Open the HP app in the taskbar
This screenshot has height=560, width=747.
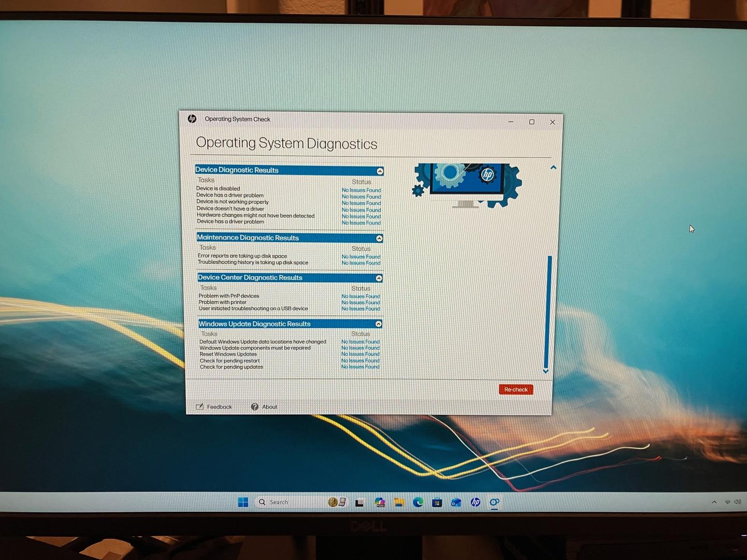(475, 502)
